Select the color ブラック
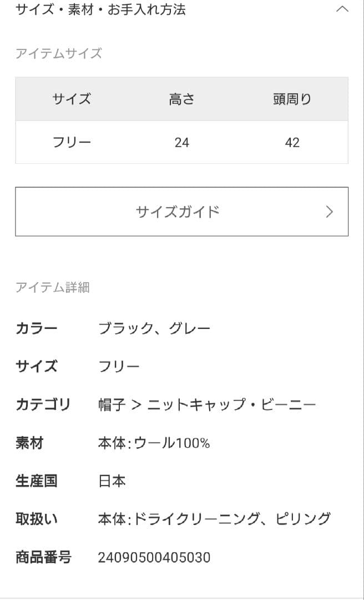Image resolution: width=364 pixels, height=600 pixels. (x=125, y=328)
